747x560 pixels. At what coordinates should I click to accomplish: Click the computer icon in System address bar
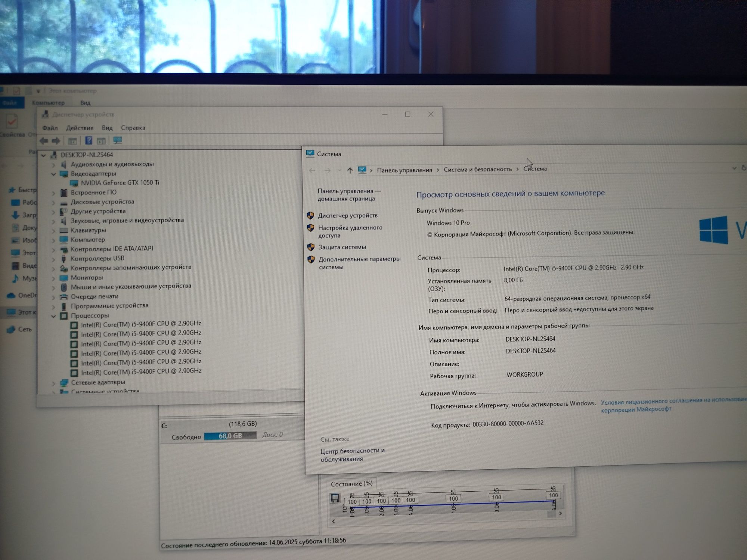(362, 170)
